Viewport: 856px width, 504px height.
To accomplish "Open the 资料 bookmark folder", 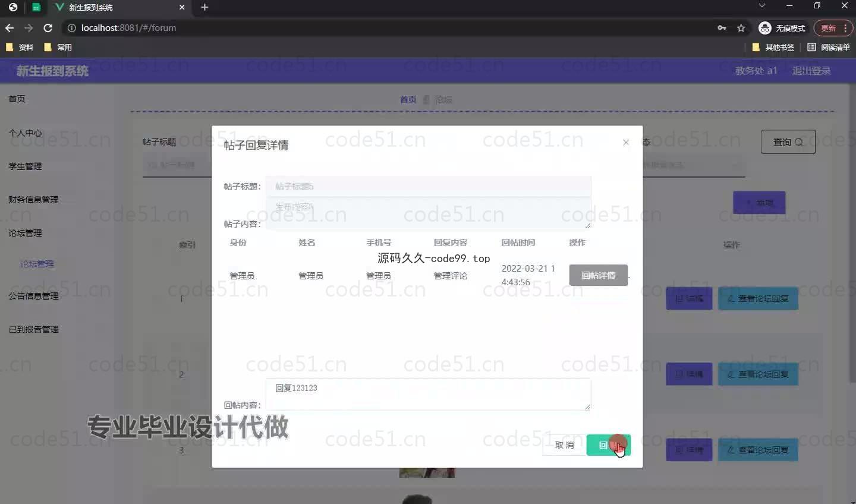I will tap(20, 47).
